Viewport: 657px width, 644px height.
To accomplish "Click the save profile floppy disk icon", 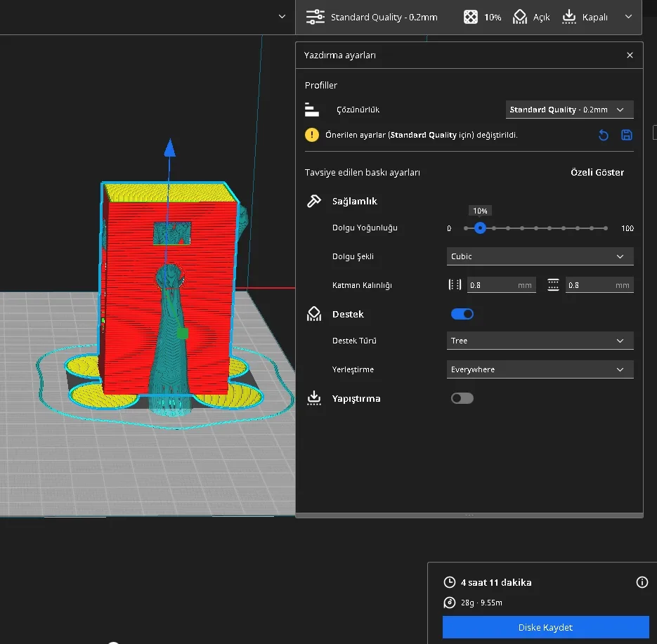I will pos(626,136).
